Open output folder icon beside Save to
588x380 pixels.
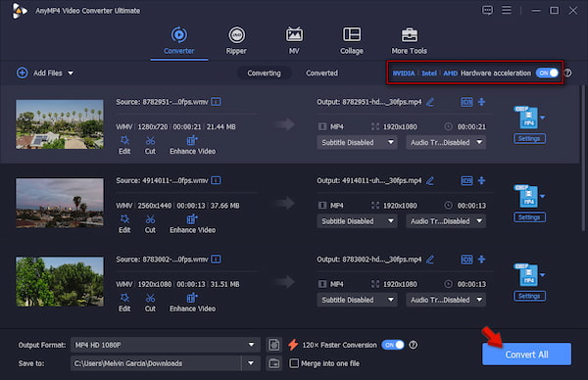click(x=274, y=363)
